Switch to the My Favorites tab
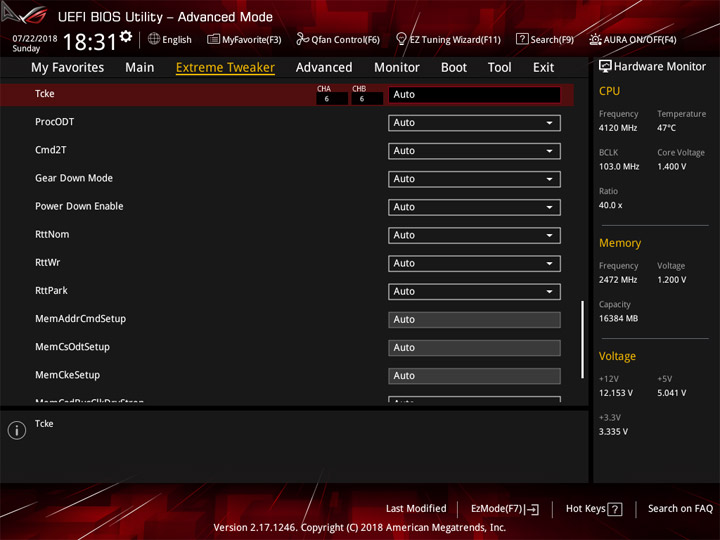 [x=68, y=68]
